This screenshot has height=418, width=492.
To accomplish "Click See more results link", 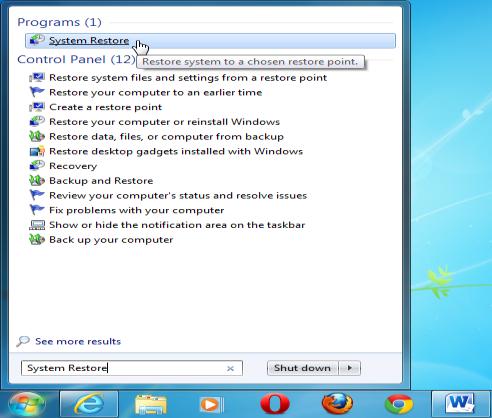I will 78,341.
